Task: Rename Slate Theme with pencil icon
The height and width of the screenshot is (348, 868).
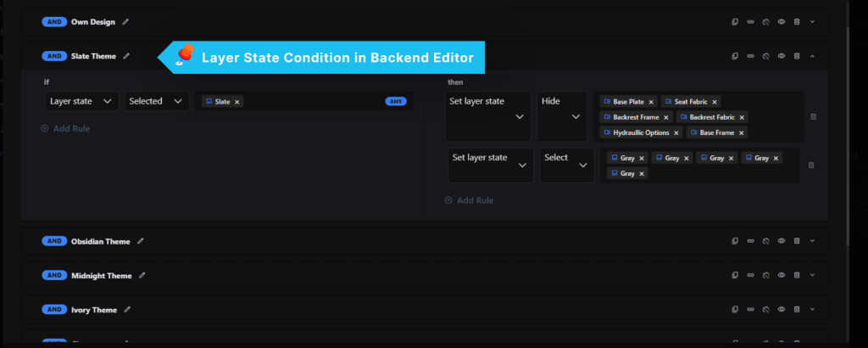Action: (127, 56)
